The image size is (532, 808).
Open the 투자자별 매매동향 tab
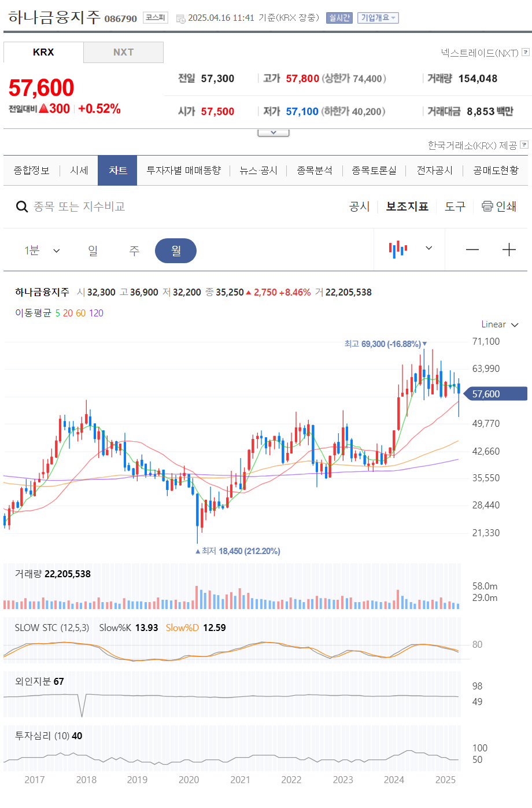[183, 171]
